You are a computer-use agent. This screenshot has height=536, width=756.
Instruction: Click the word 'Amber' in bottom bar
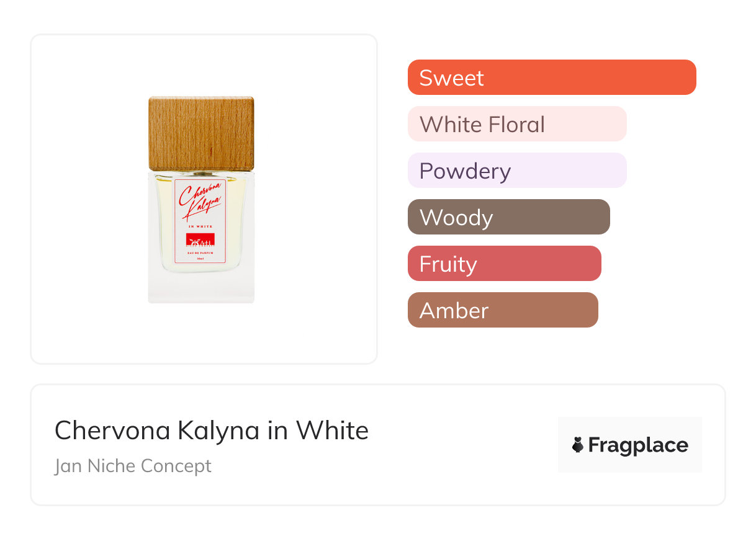click(454, 310)
